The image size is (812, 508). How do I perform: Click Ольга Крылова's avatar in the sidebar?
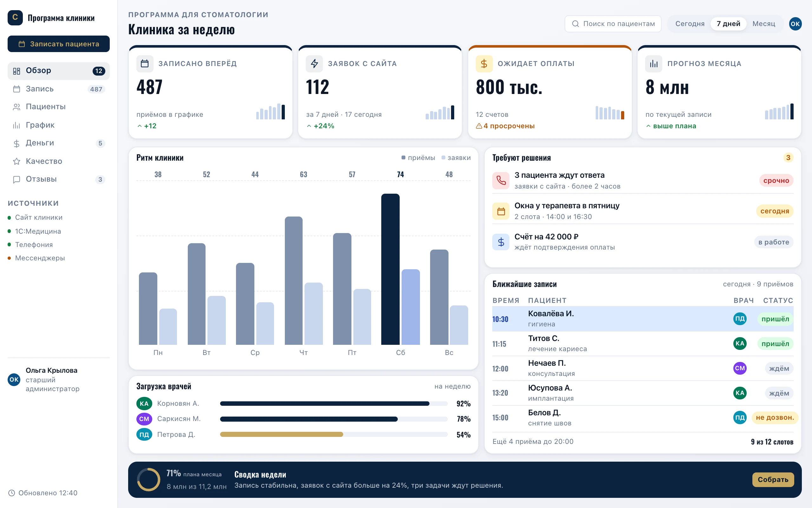click(14, 380)
